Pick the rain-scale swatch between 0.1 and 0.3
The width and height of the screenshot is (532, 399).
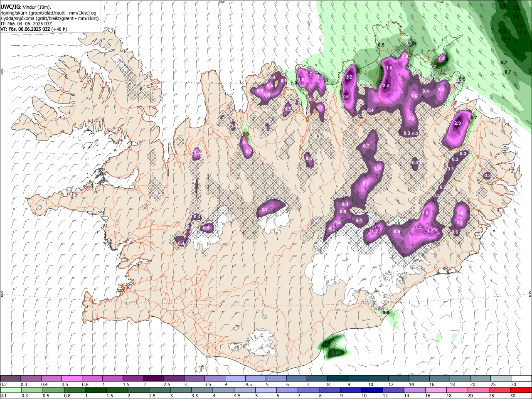click(10, 390)
